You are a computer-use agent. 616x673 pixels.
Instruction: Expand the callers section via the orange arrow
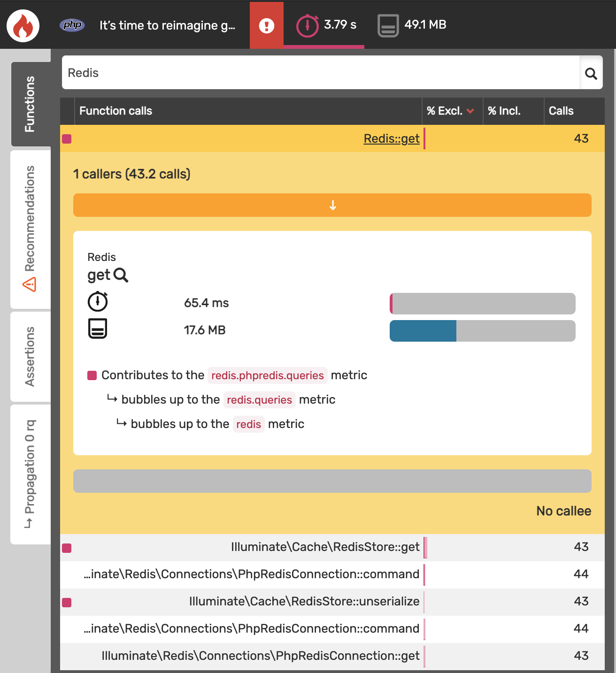coord(332,205)
